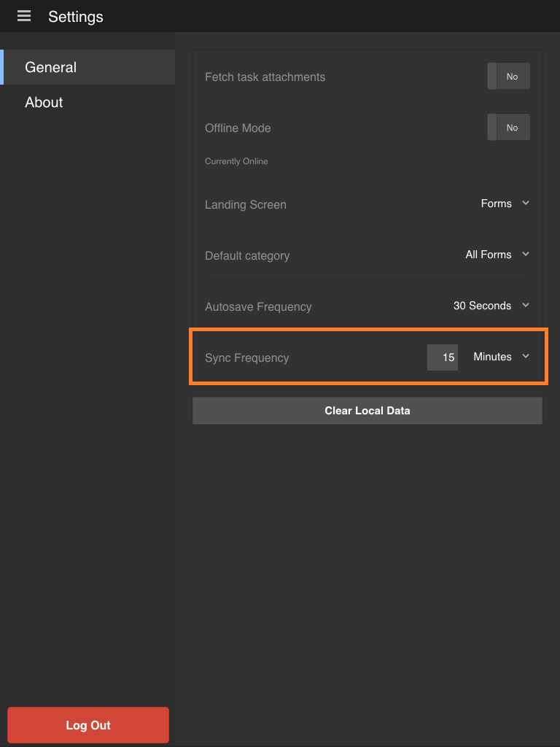The image size is (560, 747).
Task: Toggle Offline Mode switch
Action: tap(508, 127)
